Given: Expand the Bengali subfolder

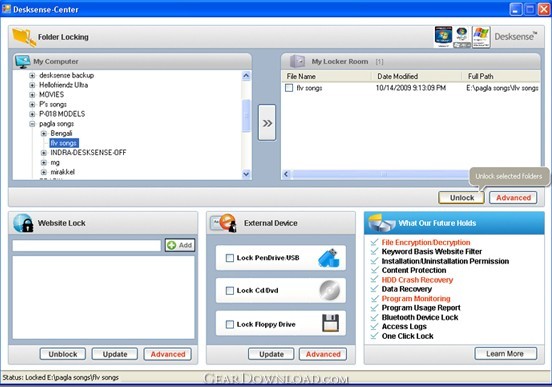Looking at the screenshot, I should click(x=44, y=133).
